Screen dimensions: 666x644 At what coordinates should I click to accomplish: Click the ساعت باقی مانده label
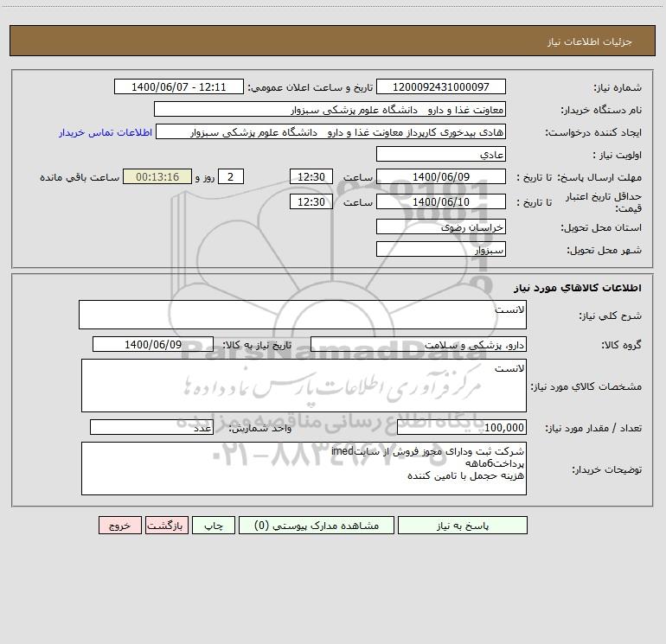[x=80, y=177]
